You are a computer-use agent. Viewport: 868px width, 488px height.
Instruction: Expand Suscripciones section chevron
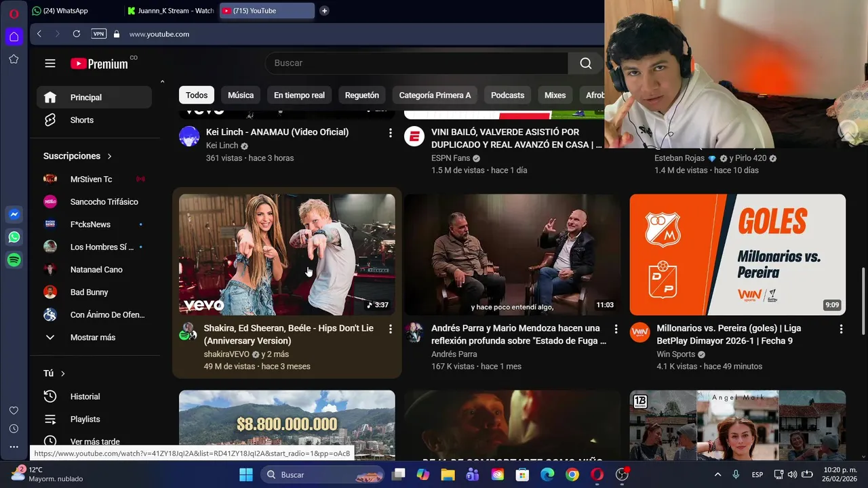(x=109, y=156)
